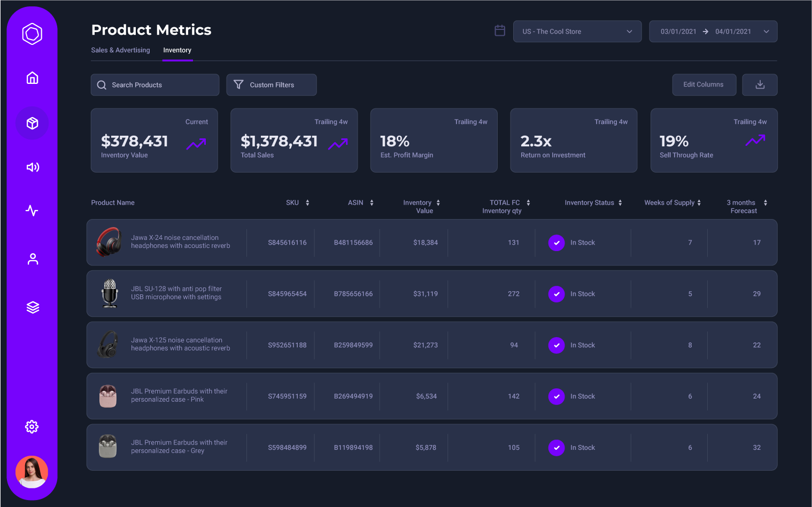The image size is (812, 507).
Task: Open the home icon in sidebar
Action: pyautogui.click(x=32, y=78)
